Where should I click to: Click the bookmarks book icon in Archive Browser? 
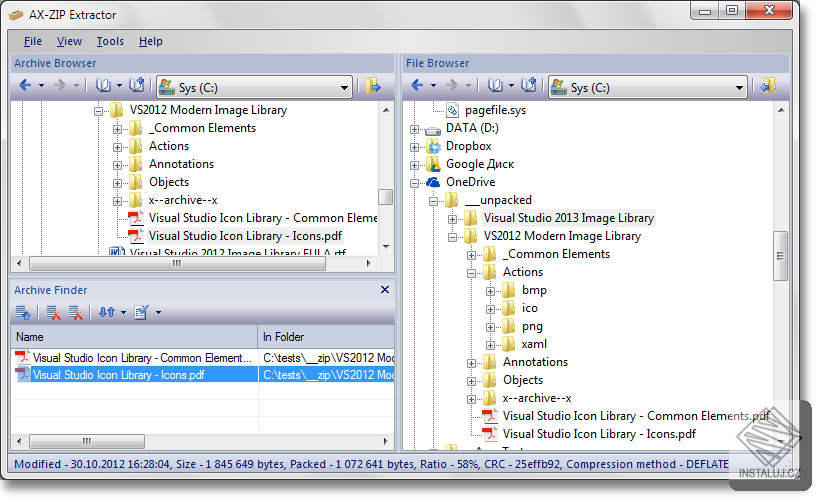(x=103, y=86)
